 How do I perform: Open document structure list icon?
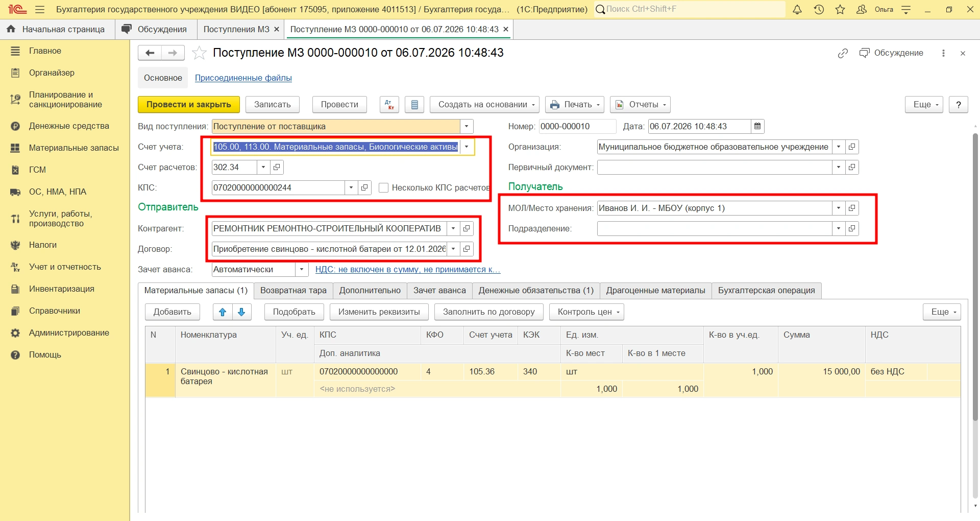[x=414, y=105]
